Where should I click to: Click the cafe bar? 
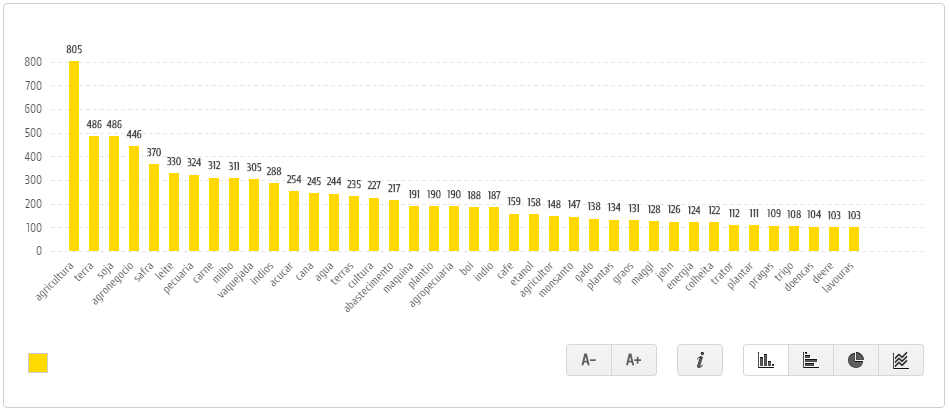tap(514, 233)
